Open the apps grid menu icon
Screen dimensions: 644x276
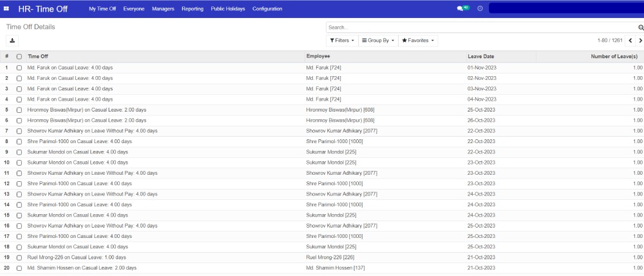[6, 8]
